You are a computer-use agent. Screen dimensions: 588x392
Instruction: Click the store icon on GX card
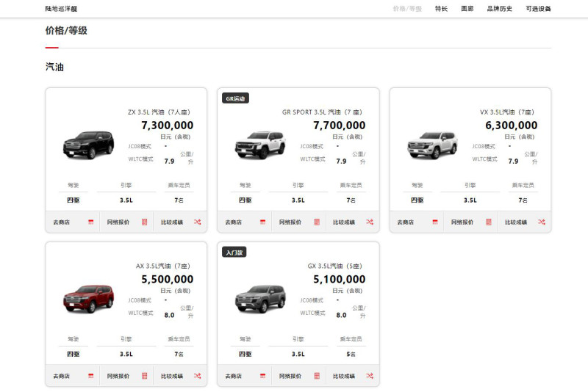pos(262,376)
